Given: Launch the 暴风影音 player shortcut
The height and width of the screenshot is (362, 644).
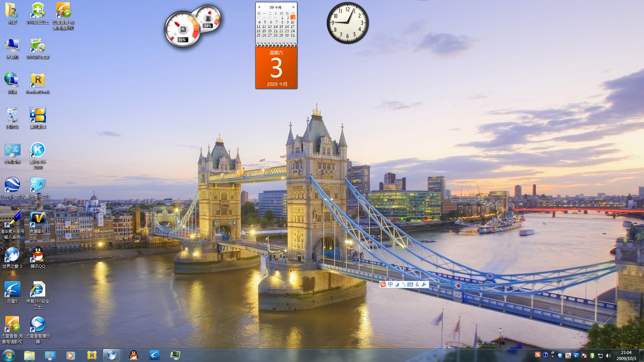Looking at the screenshot, I should pyautogui.click(x=38, y=118).
